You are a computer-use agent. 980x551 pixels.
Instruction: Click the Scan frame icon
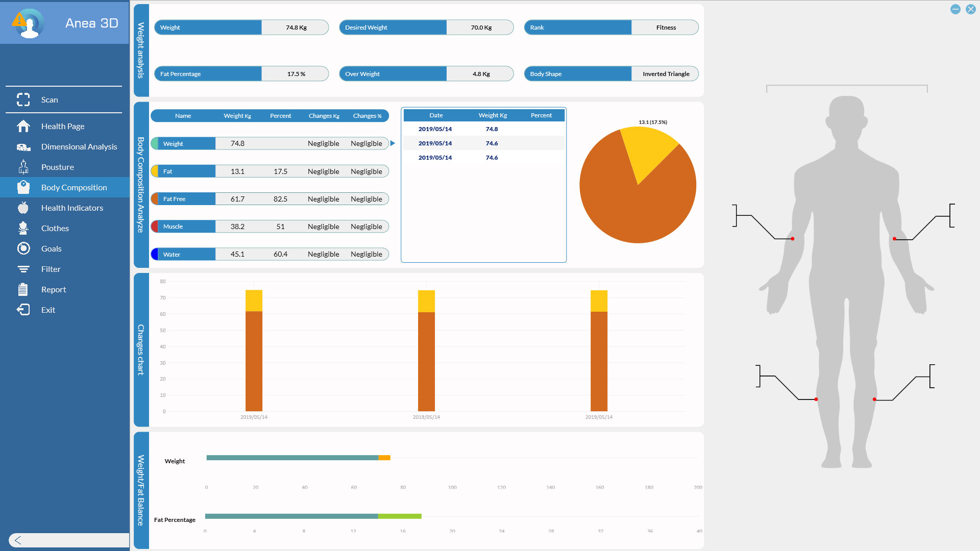[x=23, y=99]
